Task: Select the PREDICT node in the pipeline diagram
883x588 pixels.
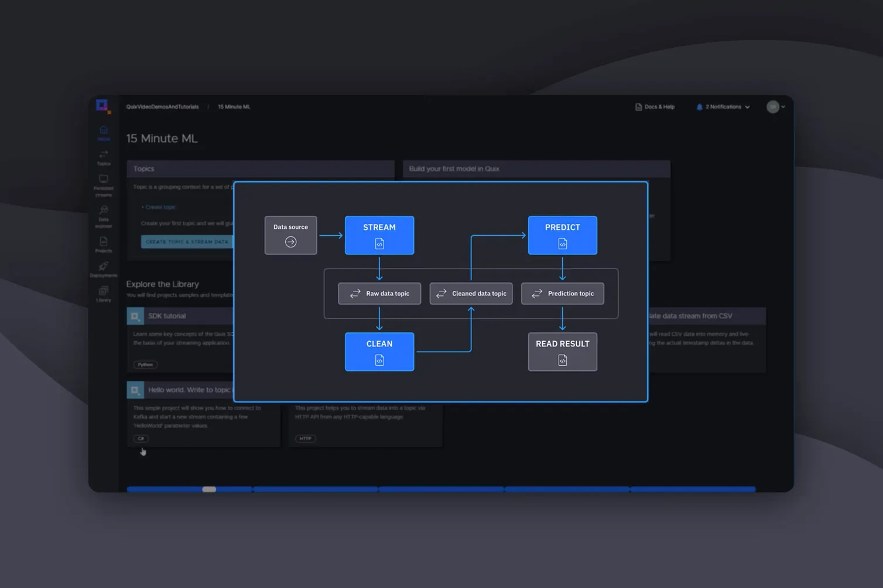Action: [563, 235]
